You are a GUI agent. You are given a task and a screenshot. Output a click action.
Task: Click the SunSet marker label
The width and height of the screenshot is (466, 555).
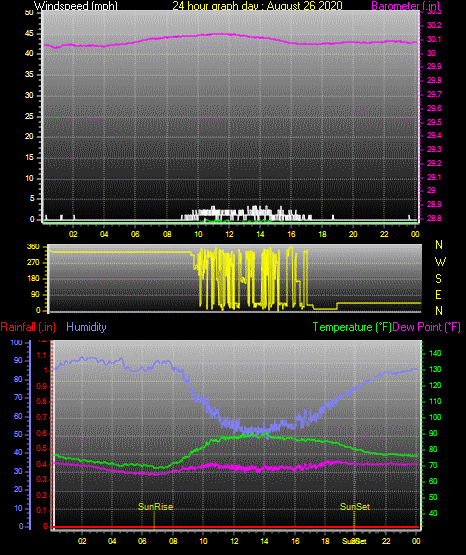[x=355, y=507]
